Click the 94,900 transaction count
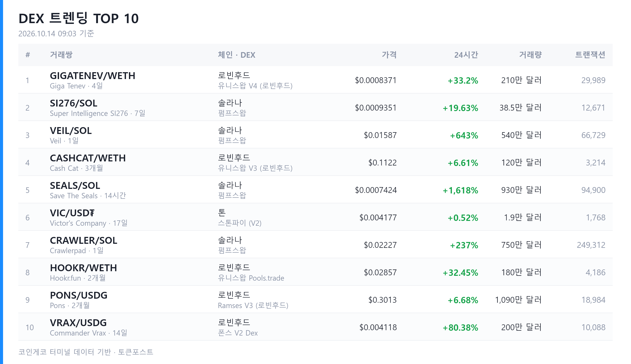This screenshot has height=364, width=631. [x=593, y=190]
